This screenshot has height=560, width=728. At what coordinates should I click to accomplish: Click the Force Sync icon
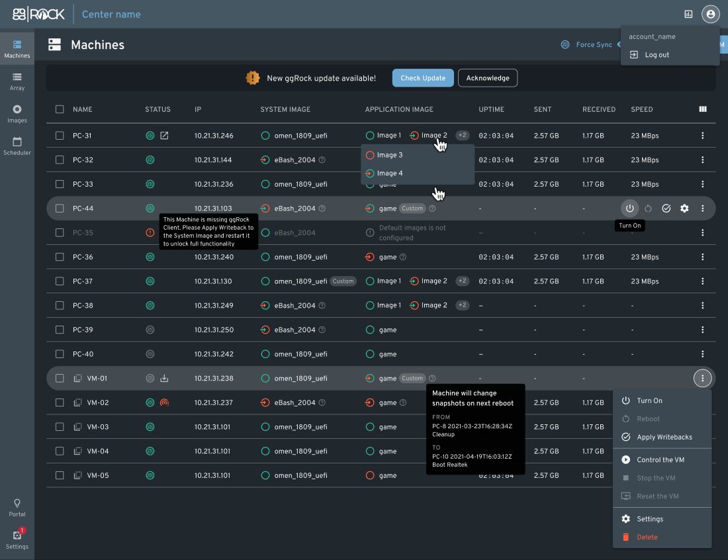click(x=565, y=44)
